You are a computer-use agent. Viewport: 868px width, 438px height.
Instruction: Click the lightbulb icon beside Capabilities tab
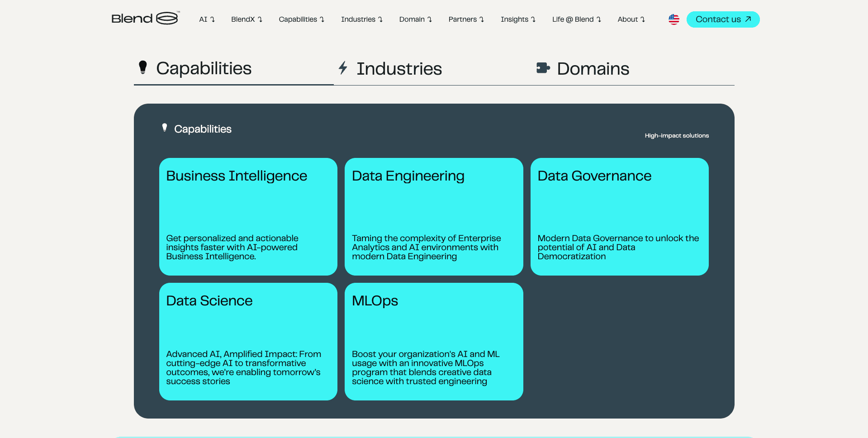click(143, 67)
